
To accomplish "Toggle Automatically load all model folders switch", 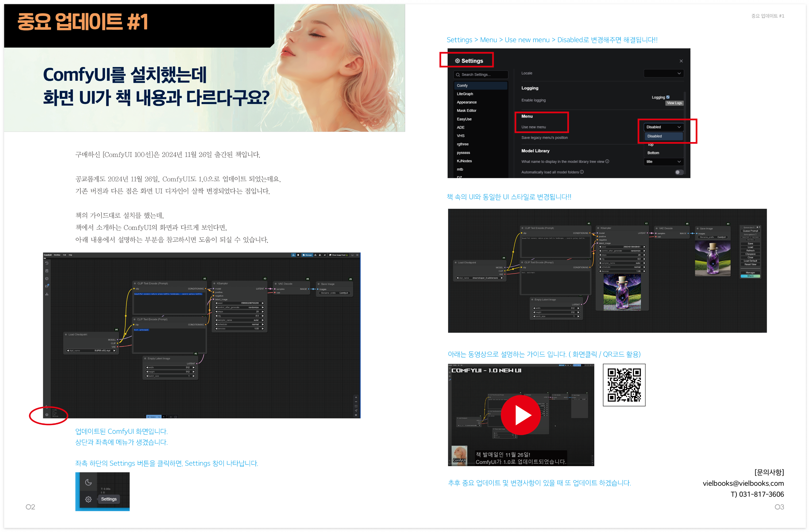I will coord(679,172).
